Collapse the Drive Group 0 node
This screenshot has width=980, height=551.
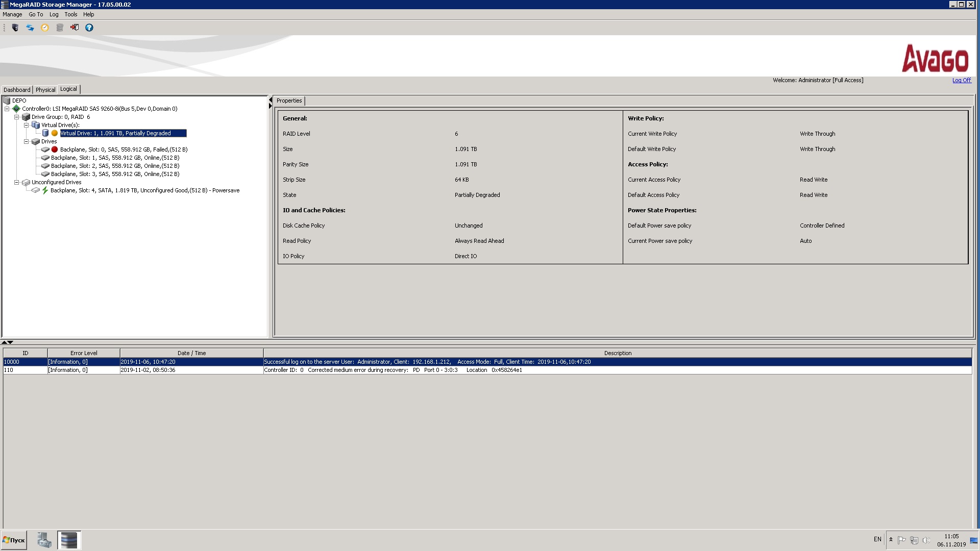[17, 117]
